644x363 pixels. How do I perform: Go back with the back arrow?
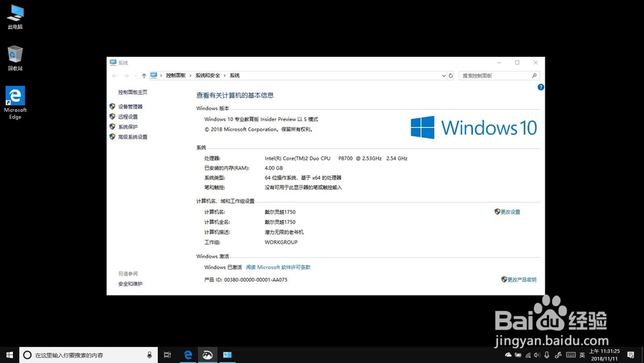(115, 75)
